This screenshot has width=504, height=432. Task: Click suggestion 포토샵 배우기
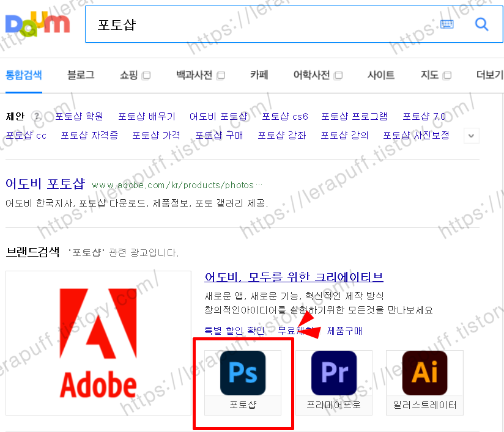click(x=147, y=116)
